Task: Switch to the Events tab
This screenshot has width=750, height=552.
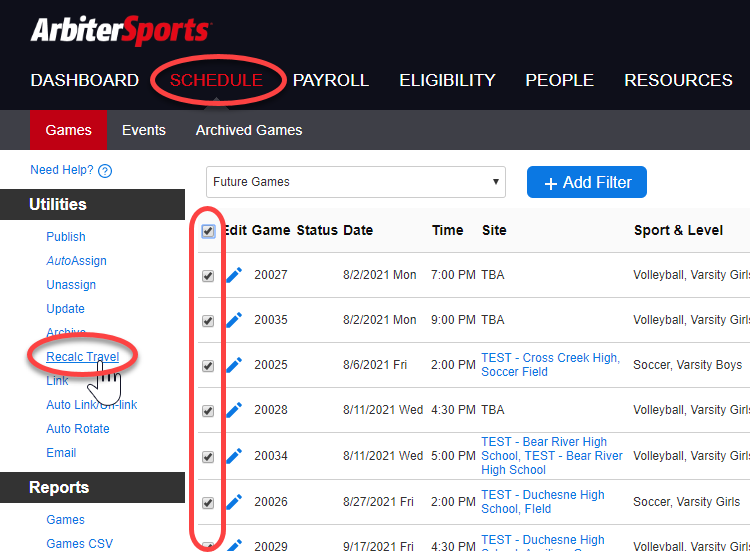Action: tap(144, 130)
